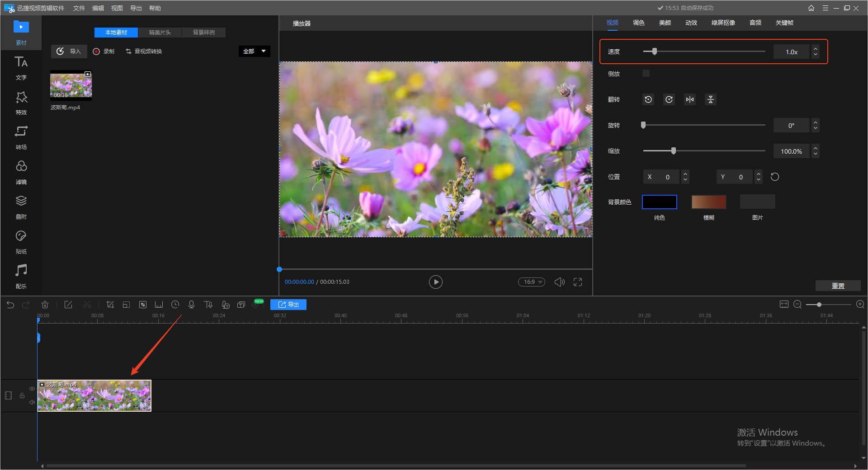
Task: Undo the last timeline action
Action: pos(10,305)
